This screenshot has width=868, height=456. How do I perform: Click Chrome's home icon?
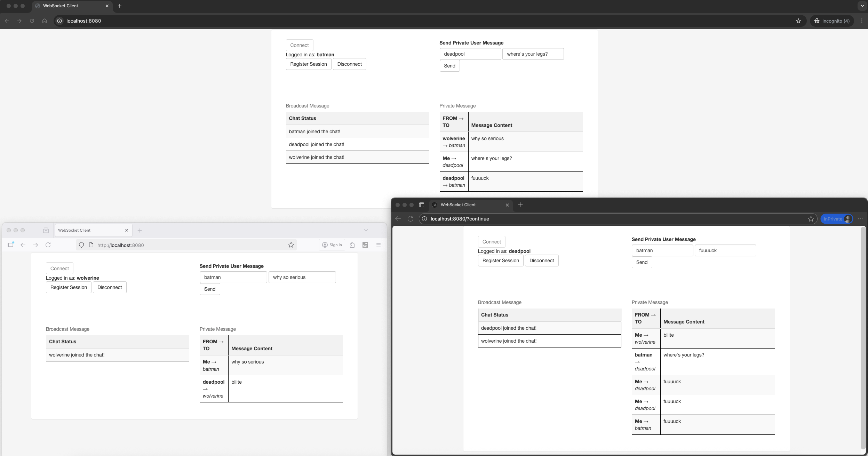[x=45, y=21]
